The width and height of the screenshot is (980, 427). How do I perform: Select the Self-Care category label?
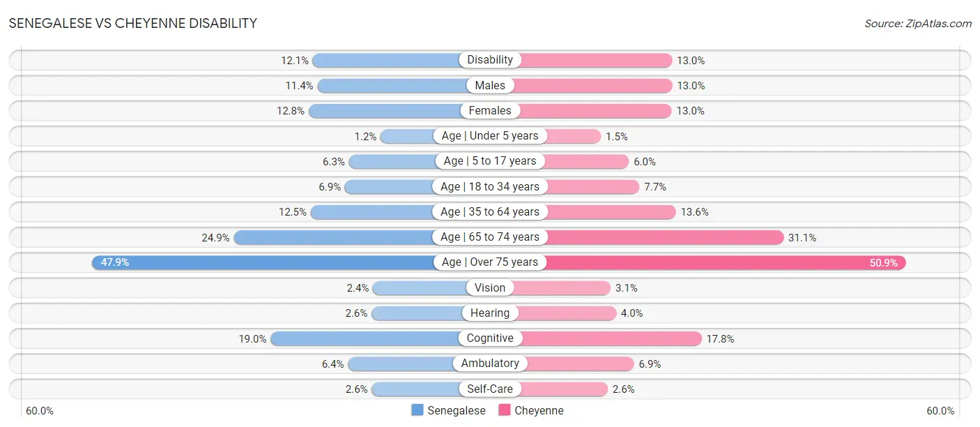490,389
